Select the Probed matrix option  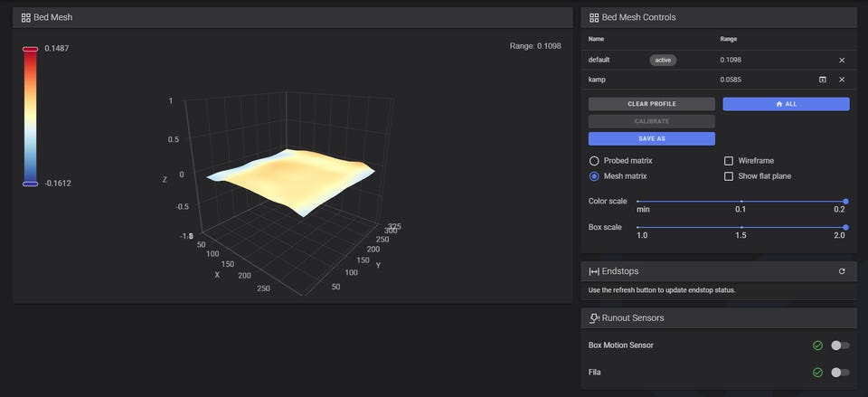tap(594, 161)
